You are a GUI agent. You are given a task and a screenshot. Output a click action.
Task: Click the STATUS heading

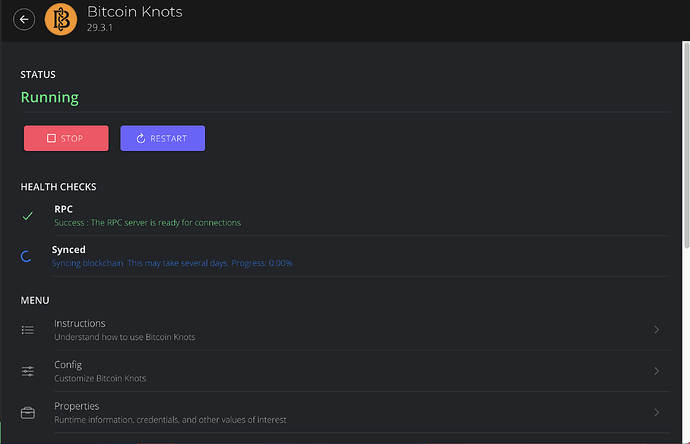[x=38, y=75]
